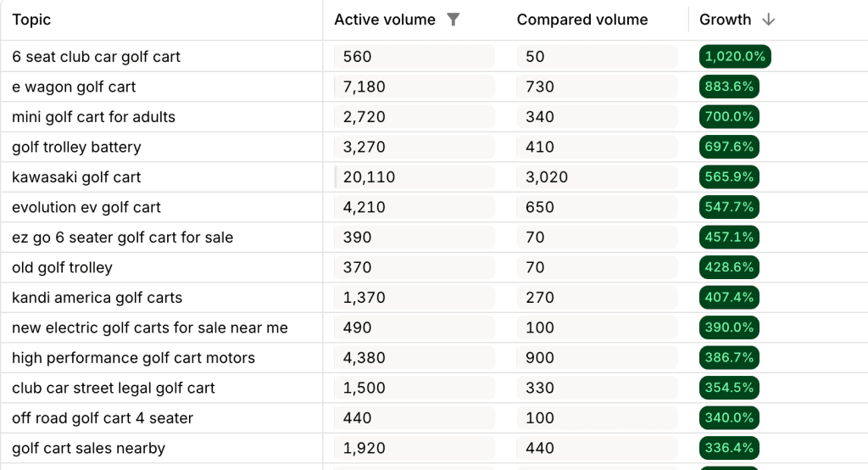This screenshot has width=868, height=470.
Task: Click the filter icon next to Active volume
Action: (x=453, y=20)
